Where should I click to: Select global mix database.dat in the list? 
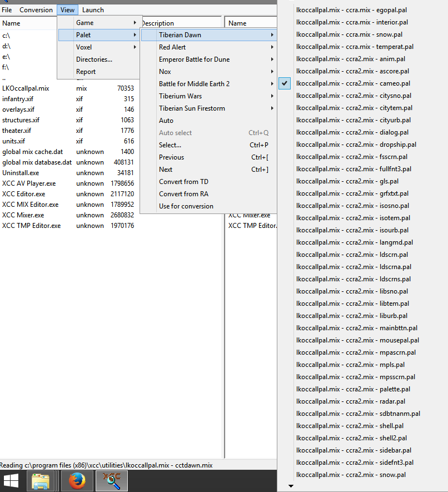pos(37,162)
